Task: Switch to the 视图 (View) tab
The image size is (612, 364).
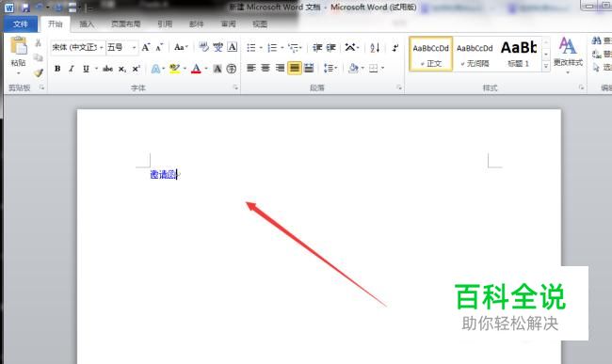Action: (x=260, y=24)
